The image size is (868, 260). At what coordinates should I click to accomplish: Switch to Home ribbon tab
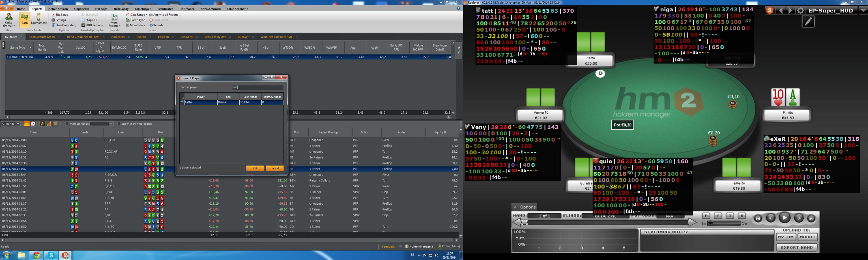pos(21,9)
